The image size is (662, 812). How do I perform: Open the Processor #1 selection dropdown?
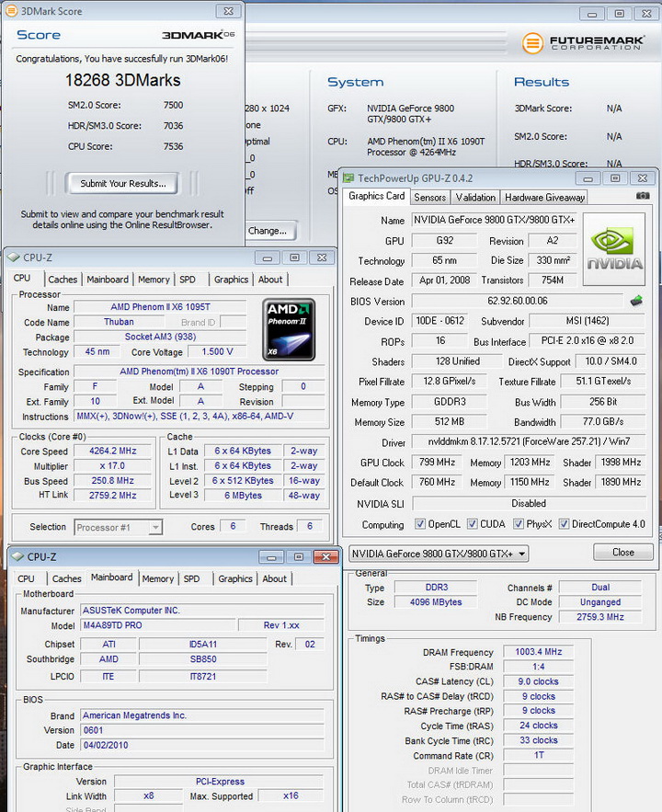(119, 527)
